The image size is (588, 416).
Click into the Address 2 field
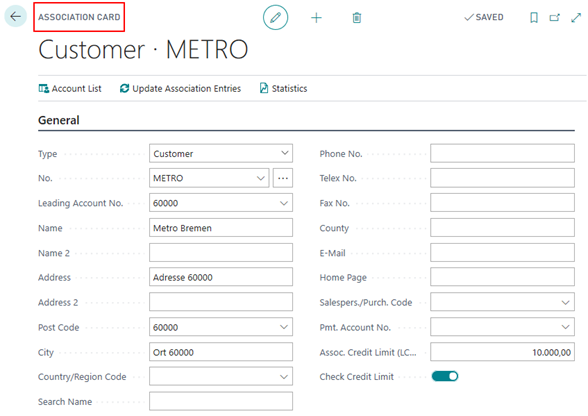[221, 302]
